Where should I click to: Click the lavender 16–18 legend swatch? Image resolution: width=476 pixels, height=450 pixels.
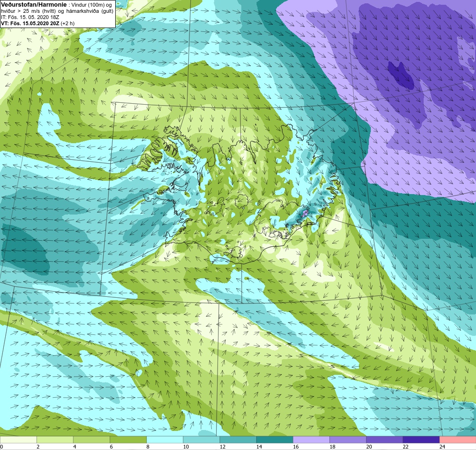(311, 440)
